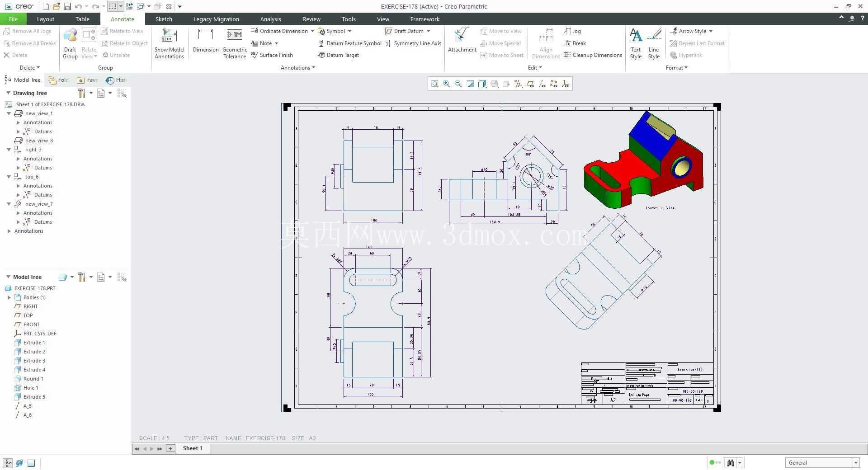Expand the Annotations group overflow
This screenshot has width=868, height=470.
click(x=298, y=68)
